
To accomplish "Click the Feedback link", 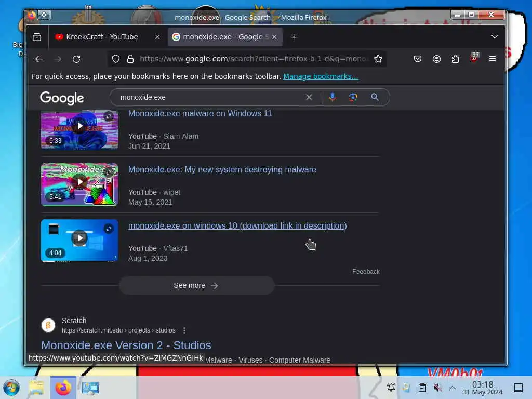I will (x=366, y=271).
